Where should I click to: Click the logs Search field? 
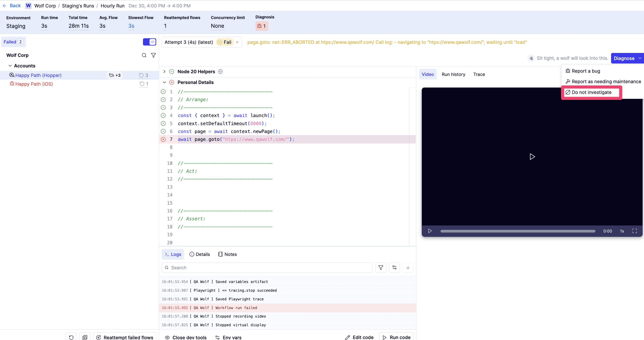click(x=267, y=268)
